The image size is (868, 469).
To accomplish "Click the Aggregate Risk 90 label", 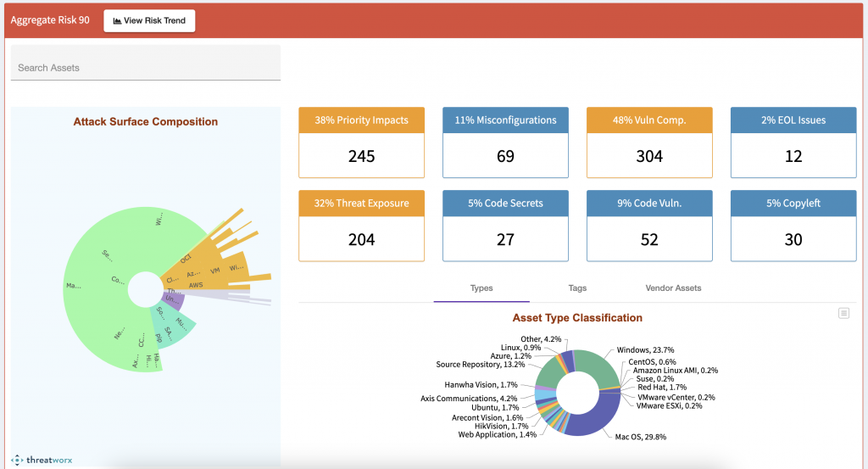I will click(x=50, y=20).
